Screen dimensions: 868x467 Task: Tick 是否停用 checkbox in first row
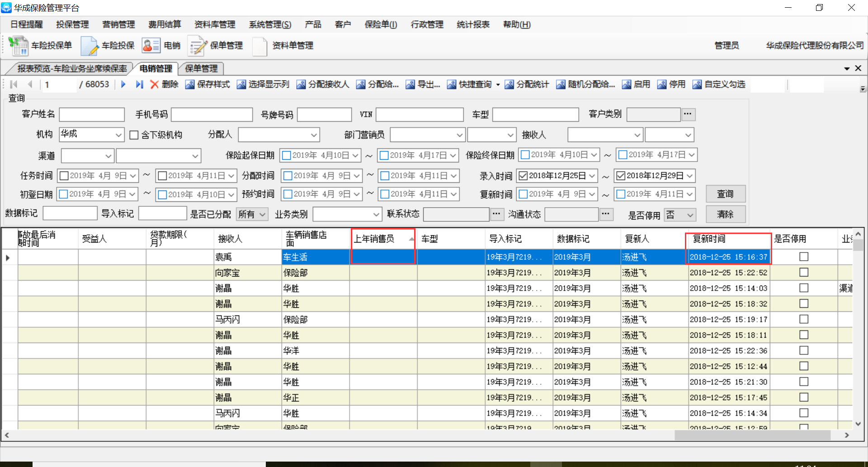[803, 257]
